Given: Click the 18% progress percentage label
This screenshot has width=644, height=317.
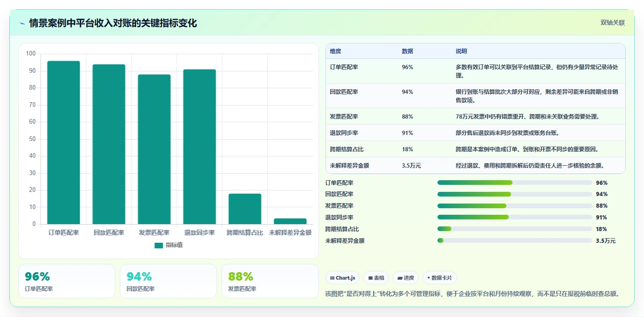Looking at the screenshot, I should click(602, 229).
